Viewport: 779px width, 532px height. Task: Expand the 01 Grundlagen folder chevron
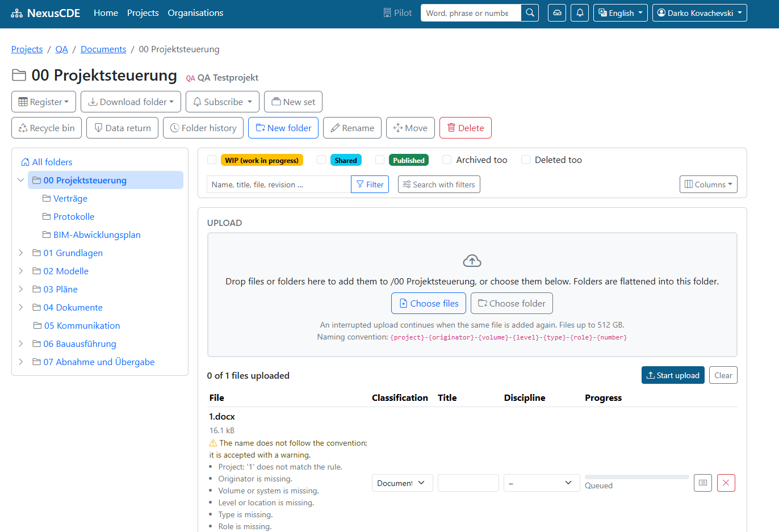click(21, 253)
